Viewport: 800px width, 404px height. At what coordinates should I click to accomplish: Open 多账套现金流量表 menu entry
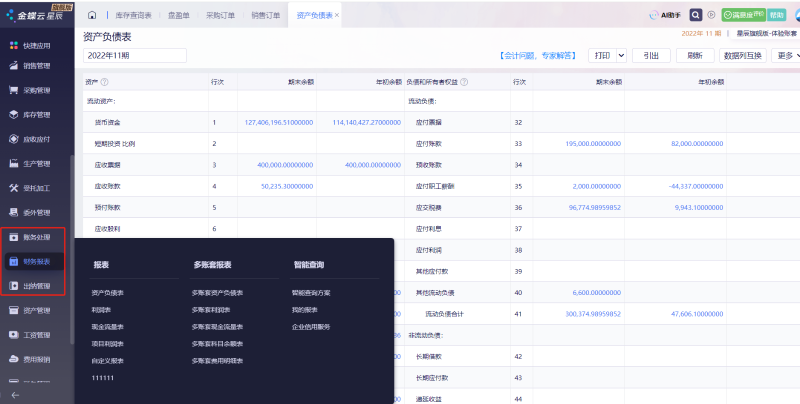point(217,326)
